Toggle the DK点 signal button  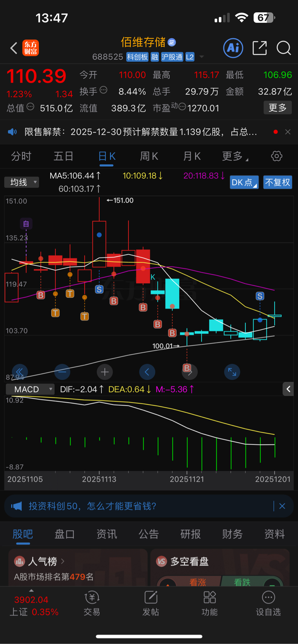coord(244,183)
